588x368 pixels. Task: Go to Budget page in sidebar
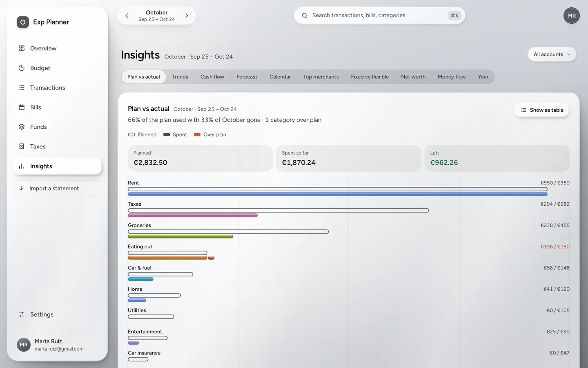click(57, 68)
